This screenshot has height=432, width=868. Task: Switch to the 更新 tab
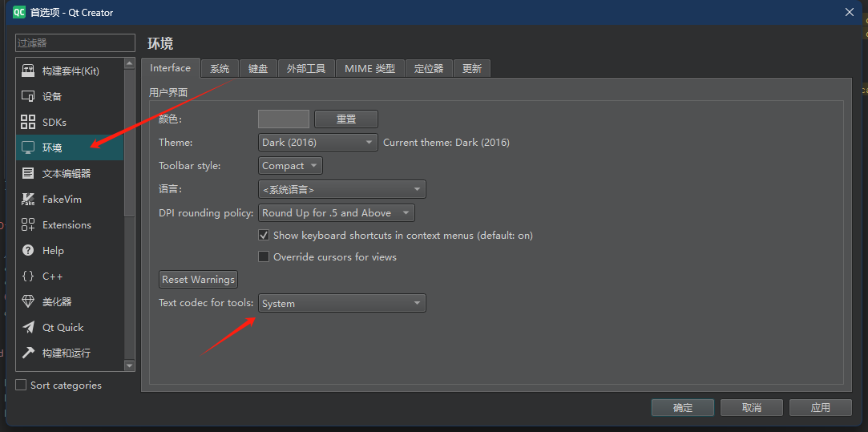pos(471,69)
